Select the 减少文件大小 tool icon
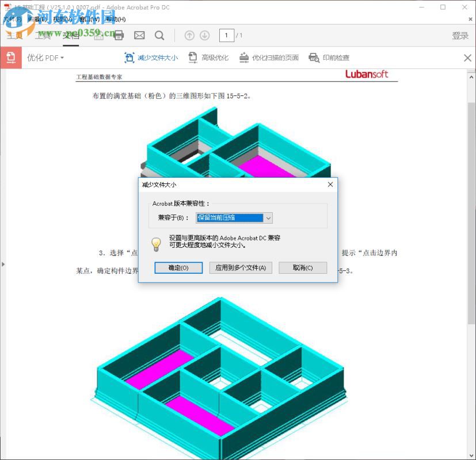 click(130, 57)
